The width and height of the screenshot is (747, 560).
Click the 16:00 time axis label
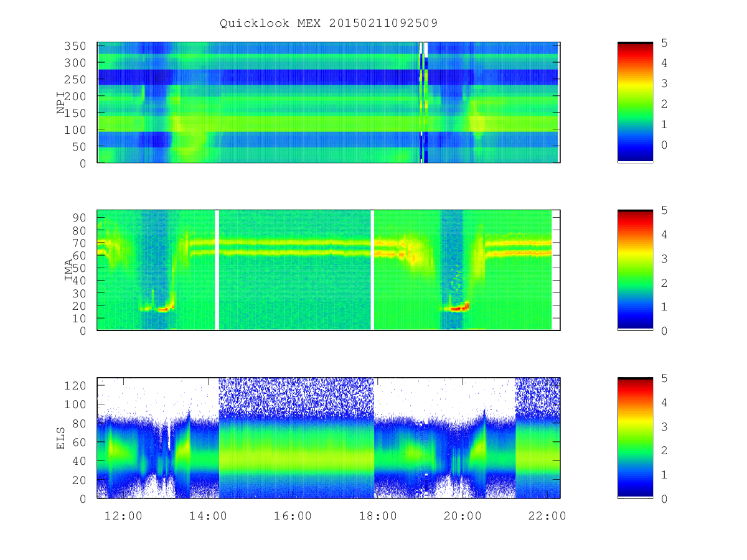coord(293,516)
